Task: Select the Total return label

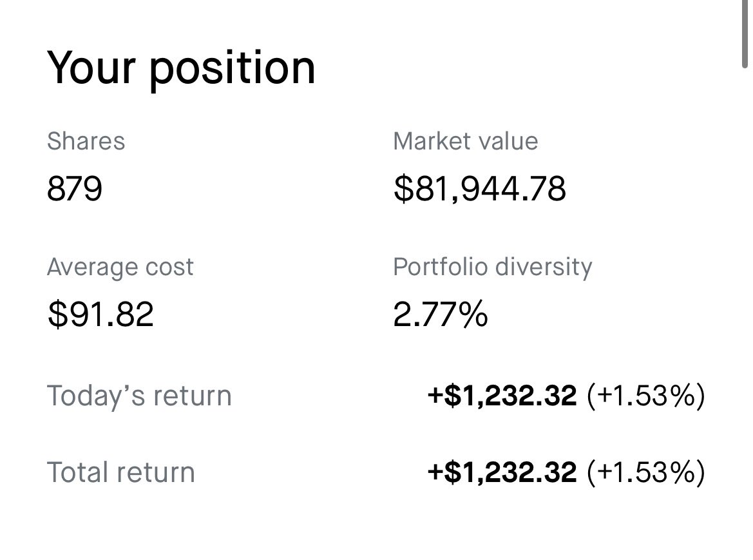Action: pyautogui.click(x=121, y=472)
